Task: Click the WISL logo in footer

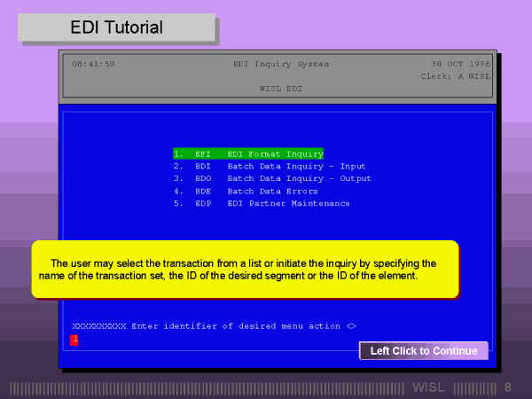Action: coord(430,387)
